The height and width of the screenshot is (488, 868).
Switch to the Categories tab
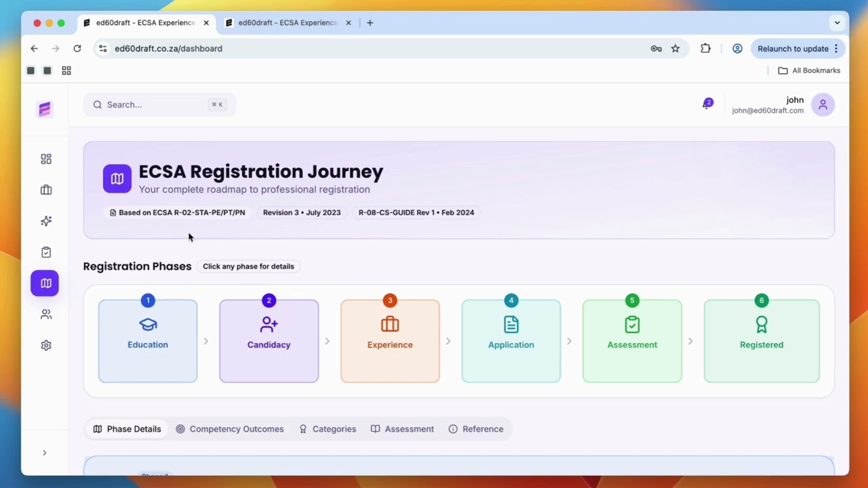pyautogui.click(x=328, y=429)
